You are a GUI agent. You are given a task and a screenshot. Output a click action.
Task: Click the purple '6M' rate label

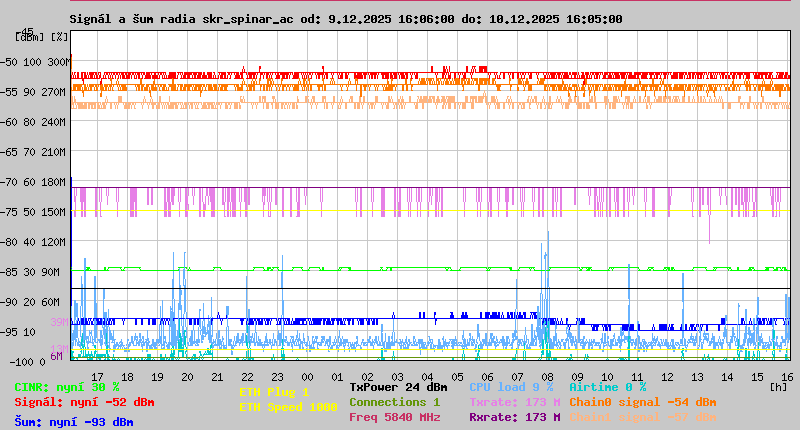[56, 356]
